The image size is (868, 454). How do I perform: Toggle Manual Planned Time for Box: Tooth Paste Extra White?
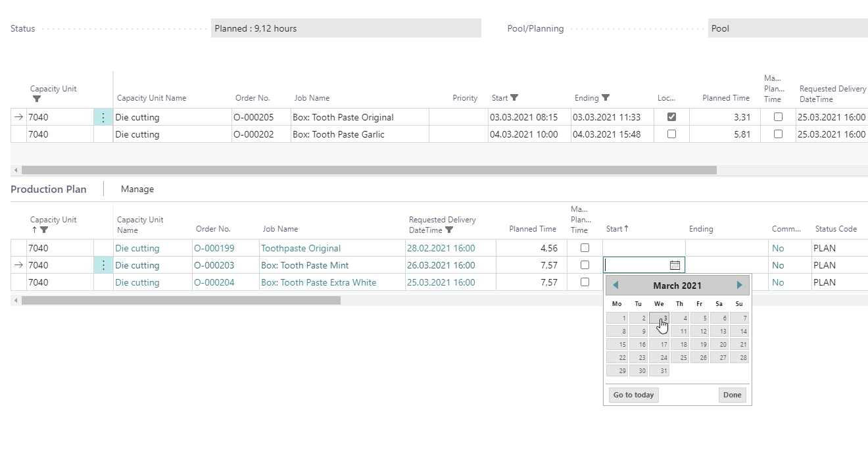tap(585, 282)
